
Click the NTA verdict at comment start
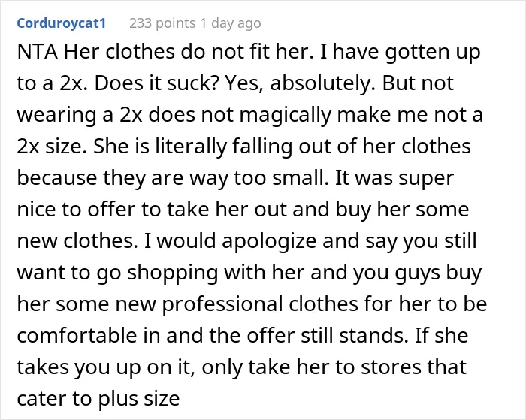[38, 52]
